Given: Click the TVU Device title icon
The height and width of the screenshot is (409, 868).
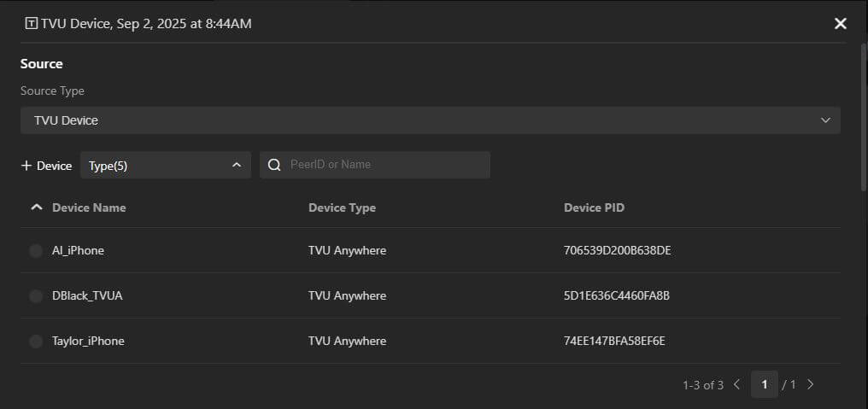Looking at the screenshot, I should pyautogui.click(x=32, y=24).
